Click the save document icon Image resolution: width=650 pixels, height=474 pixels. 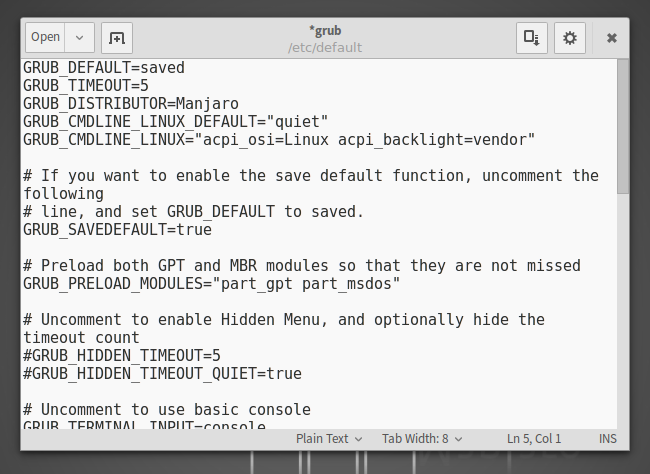[x=531, y=38]
